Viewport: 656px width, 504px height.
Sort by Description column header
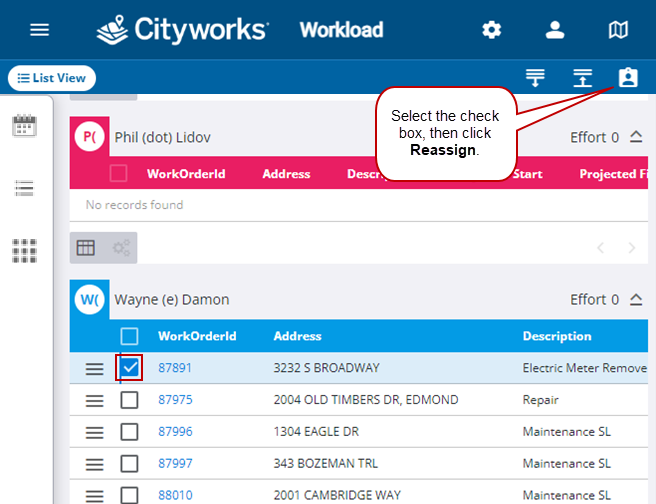click(556, 336)
